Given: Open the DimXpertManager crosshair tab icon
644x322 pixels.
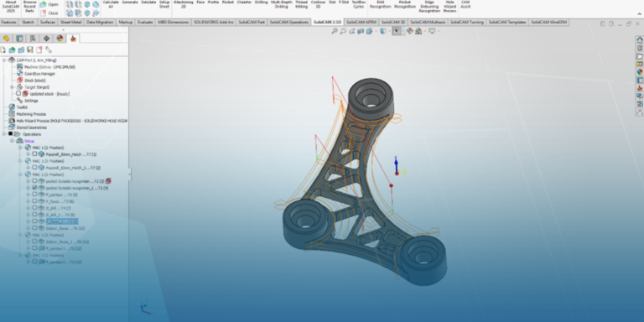Looking at the screenshot, I should [x=46, y=39].
